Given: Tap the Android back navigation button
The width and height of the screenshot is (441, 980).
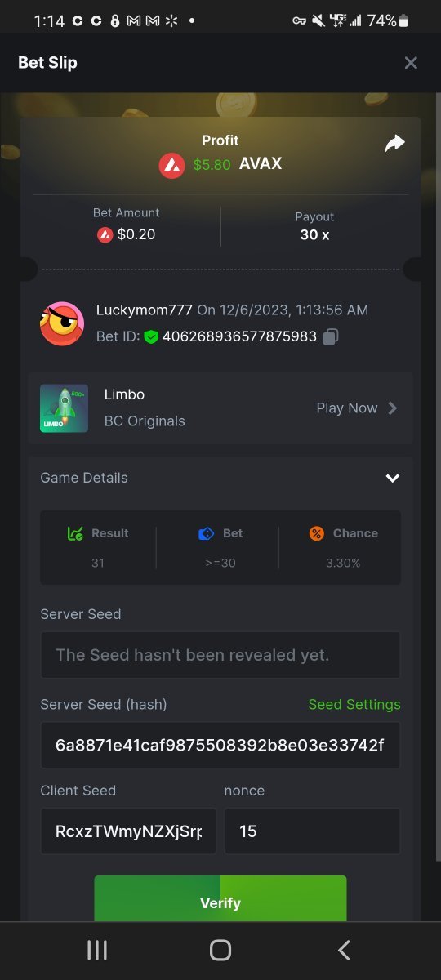Looking at the screenshot, I should pyautogui.click(x=344, y=950).
